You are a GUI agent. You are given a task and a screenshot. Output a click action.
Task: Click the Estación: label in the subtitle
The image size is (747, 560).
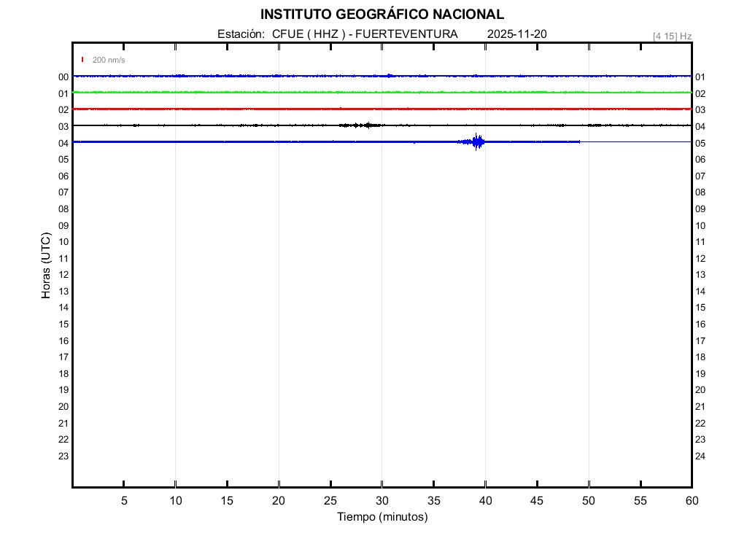point(240,34)
